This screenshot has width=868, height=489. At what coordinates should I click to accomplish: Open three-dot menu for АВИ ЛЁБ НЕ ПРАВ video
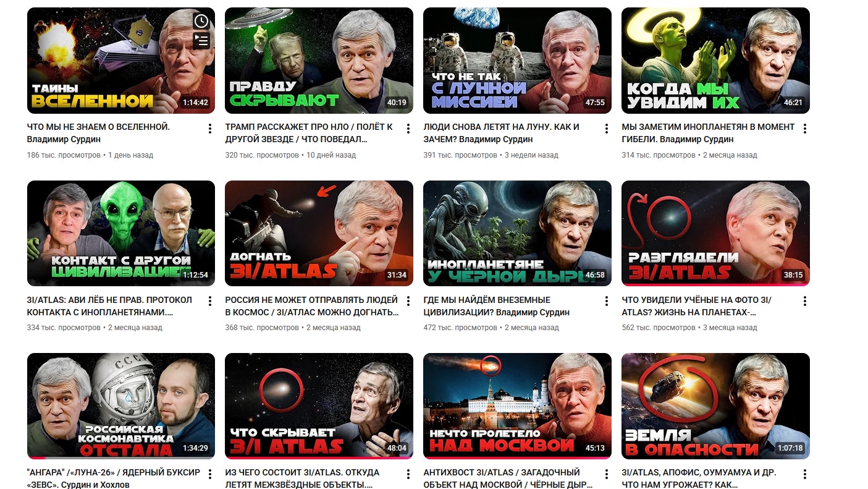pos(210,301)
